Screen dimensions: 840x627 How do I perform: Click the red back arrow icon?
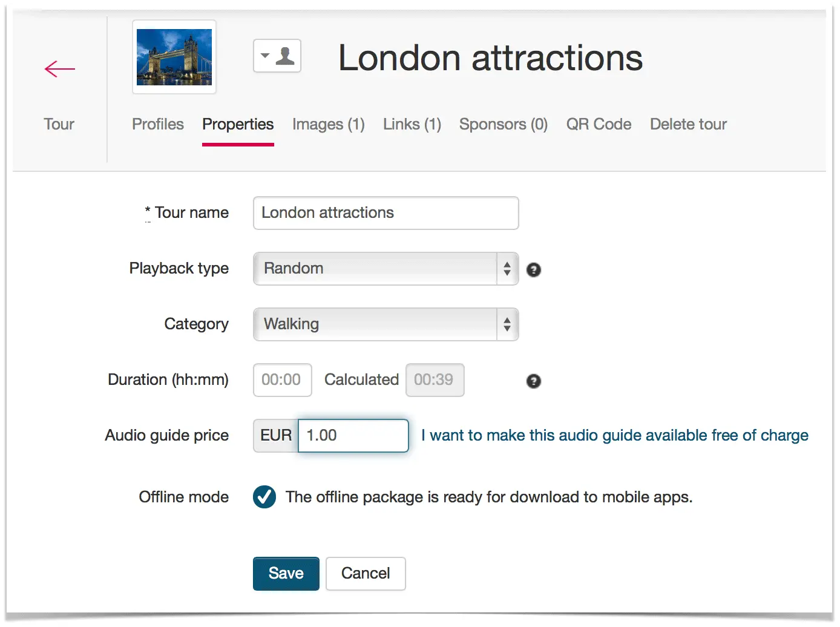pos(59,69)
